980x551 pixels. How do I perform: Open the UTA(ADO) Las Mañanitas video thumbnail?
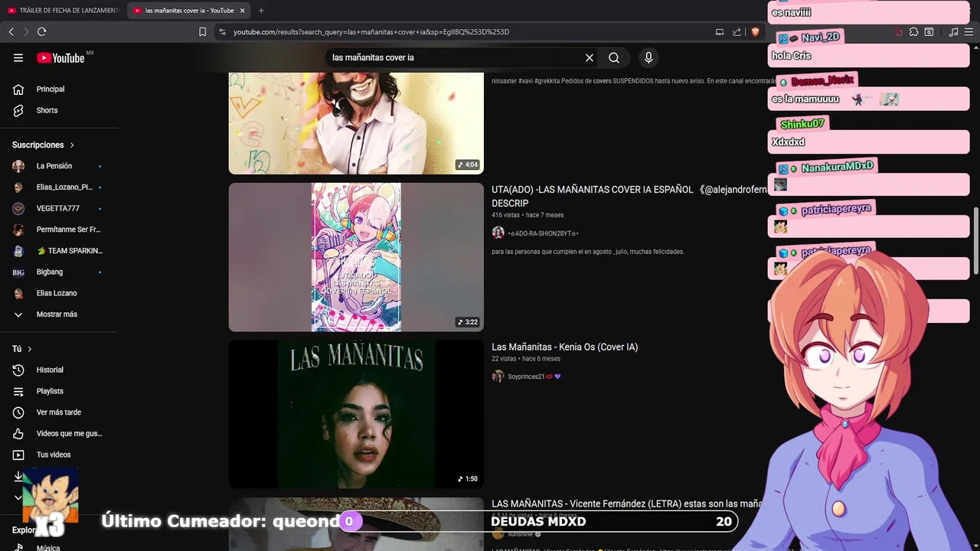(356, 257)
